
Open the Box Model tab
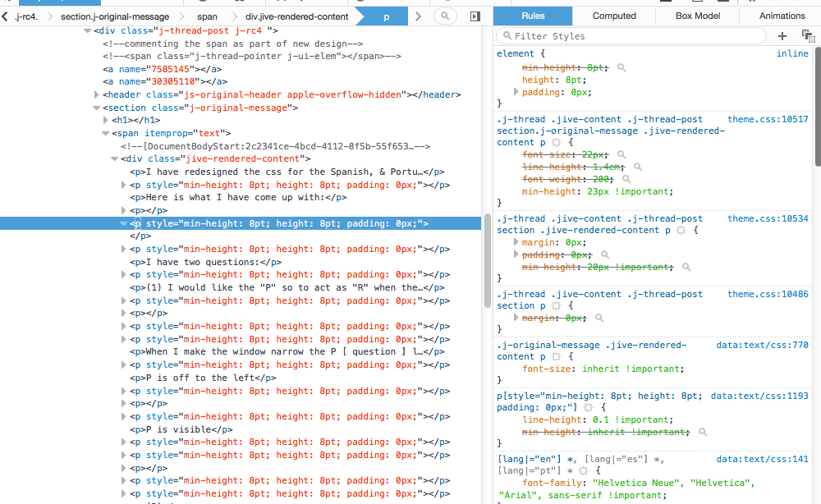696,16
